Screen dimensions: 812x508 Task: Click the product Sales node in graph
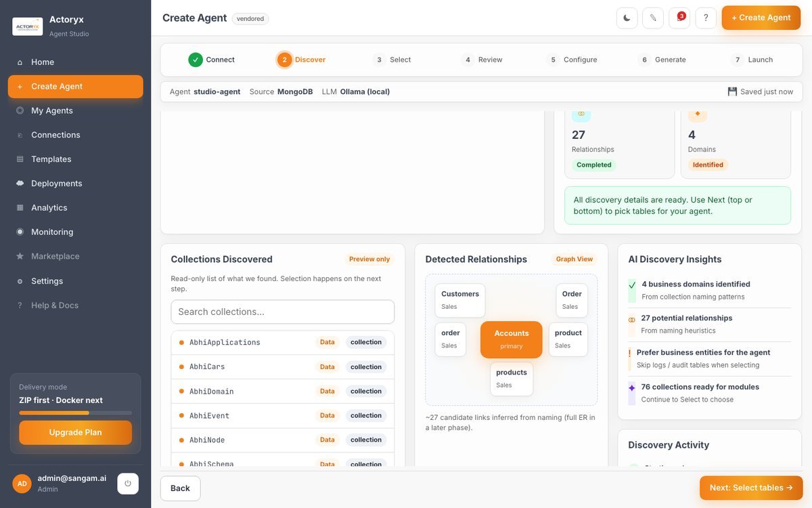coord(568,339)
